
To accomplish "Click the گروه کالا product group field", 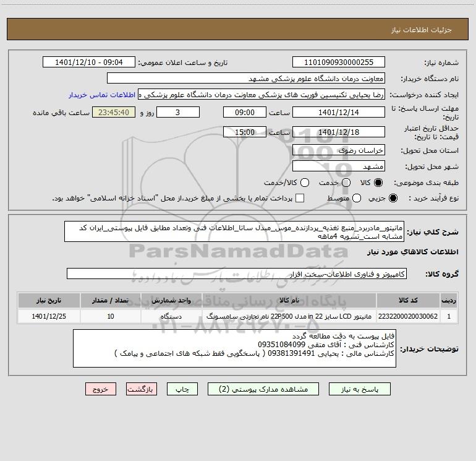I will [x=237, y=274].
